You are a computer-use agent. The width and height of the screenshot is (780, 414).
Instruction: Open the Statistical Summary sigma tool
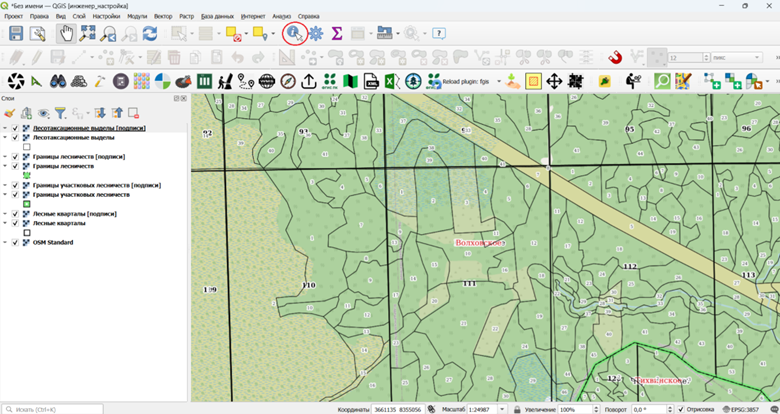click(x=337, y=33)
